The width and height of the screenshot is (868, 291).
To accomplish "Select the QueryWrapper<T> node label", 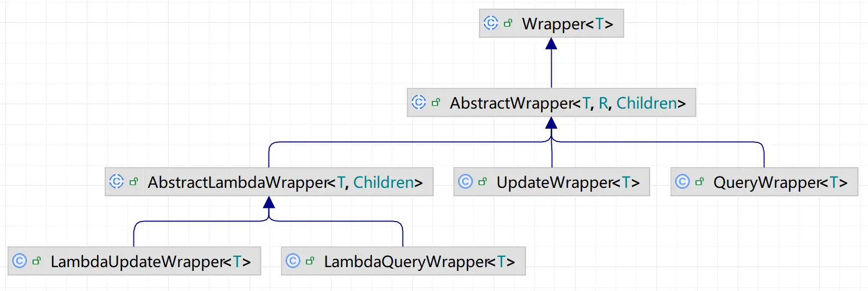I will point(780,182).
